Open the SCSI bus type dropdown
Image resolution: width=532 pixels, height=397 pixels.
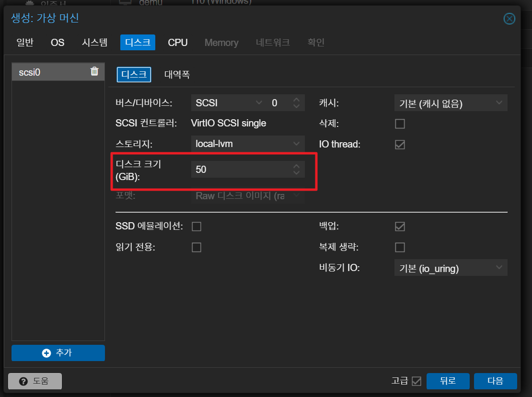coord(259,103)
